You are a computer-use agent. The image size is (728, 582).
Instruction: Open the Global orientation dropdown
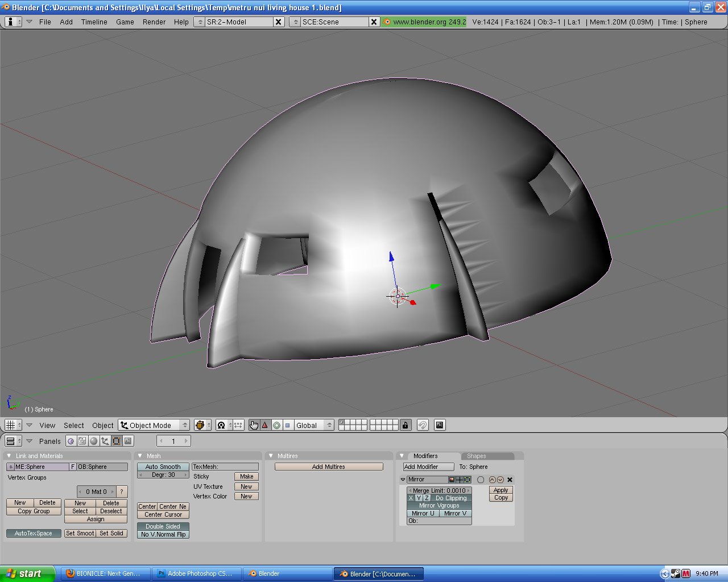coord(313,425)
